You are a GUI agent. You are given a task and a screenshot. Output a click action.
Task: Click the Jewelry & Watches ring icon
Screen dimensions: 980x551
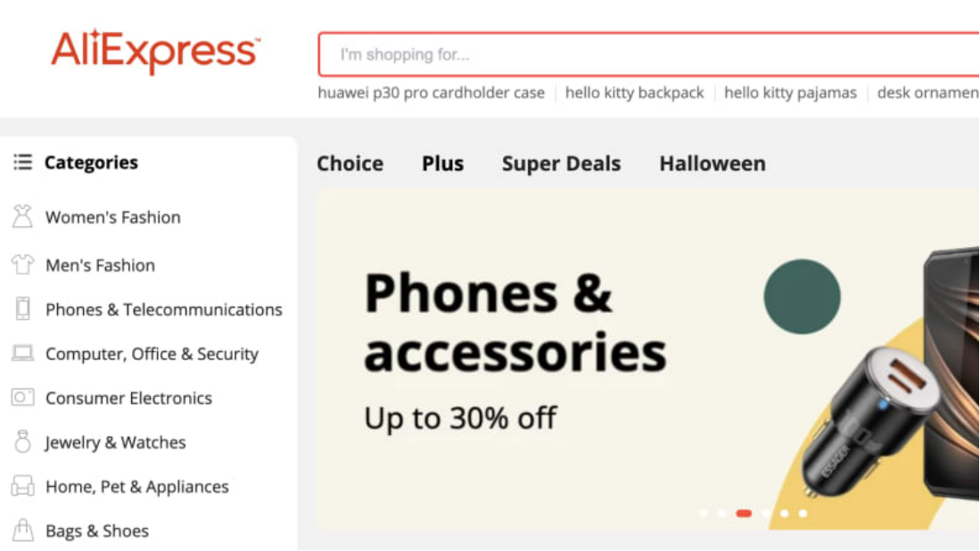[22, 442]
